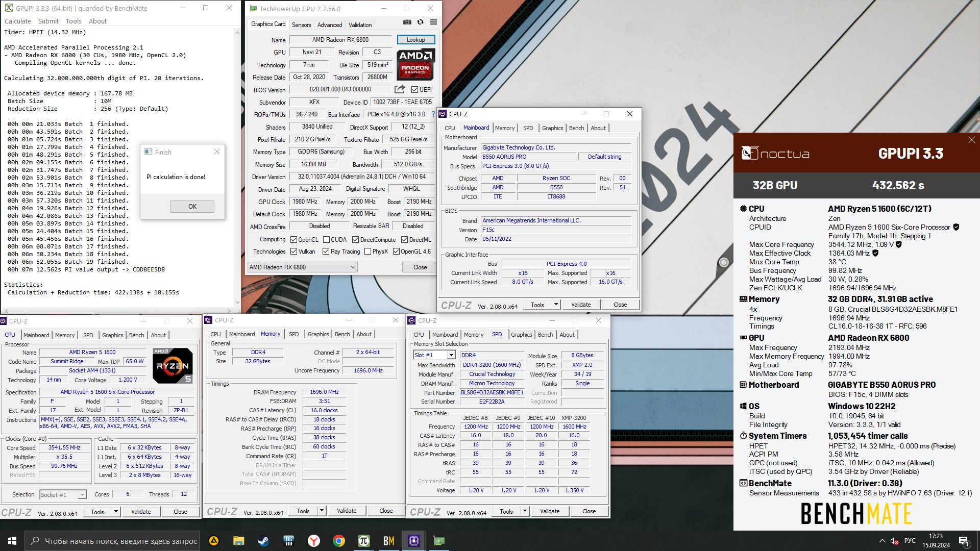The height and width of the screenshot is (551, 980).
Task: Open Google Chrome from the taskbar
Action: [339, 541]
